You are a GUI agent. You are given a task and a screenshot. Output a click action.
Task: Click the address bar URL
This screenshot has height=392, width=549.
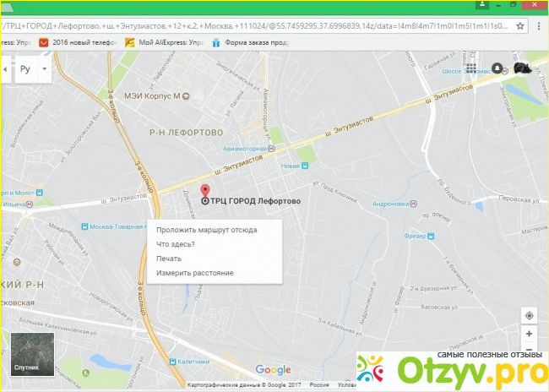click(254, 26)
